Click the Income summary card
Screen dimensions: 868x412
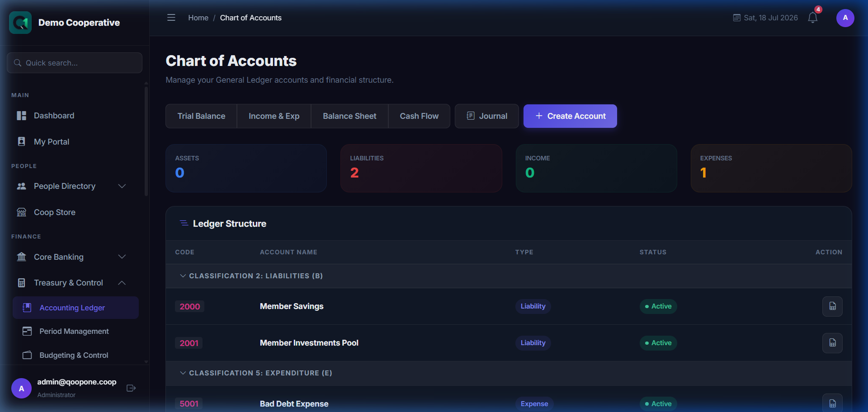tap(596, 168)
